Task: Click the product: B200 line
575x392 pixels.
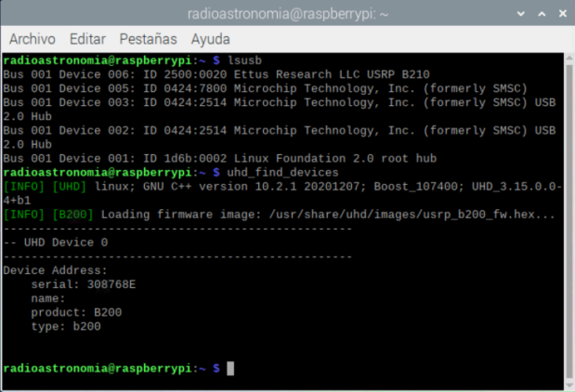Action: (x=76, y=312)
